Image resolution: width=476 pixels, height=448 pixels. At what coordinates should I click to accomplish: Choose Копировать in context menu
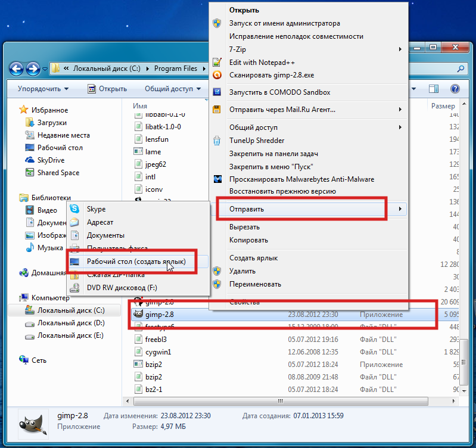pos(309,239)
